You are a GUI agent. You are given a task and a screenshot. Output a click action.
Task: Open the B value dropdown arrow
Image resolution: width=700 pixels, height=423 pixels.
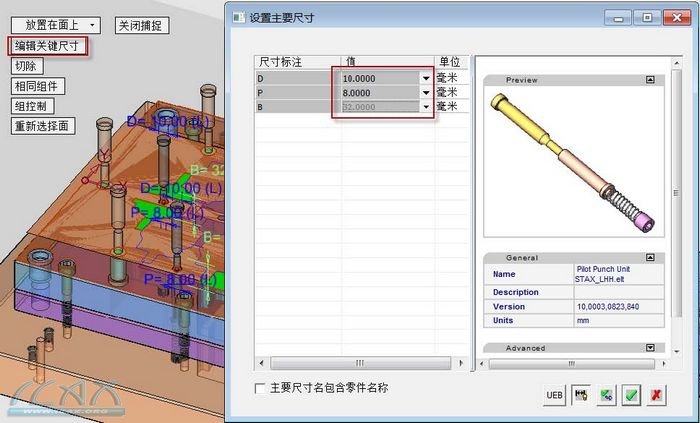tap(426, 106)
